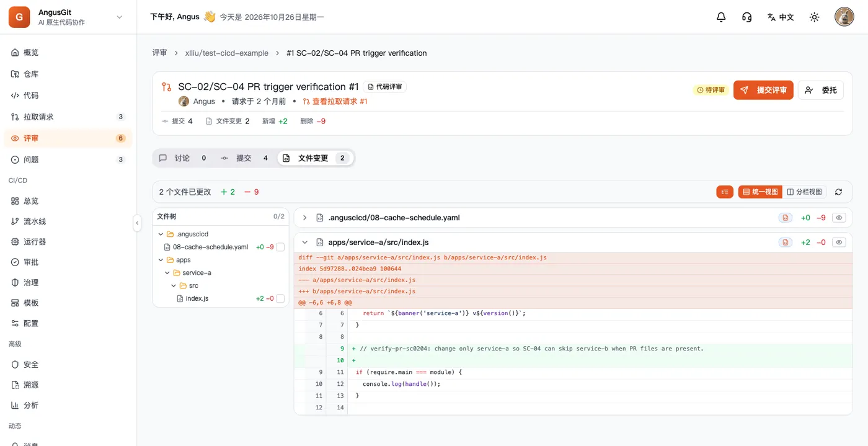The image size is (868, 446).
Task: Expand the AngusGit workspace switcher
Action: coord(120,17)
